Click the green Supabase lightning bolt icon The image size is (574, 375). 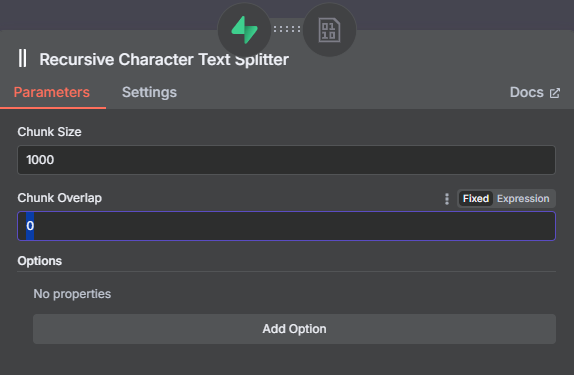click(x=244, y=30)
